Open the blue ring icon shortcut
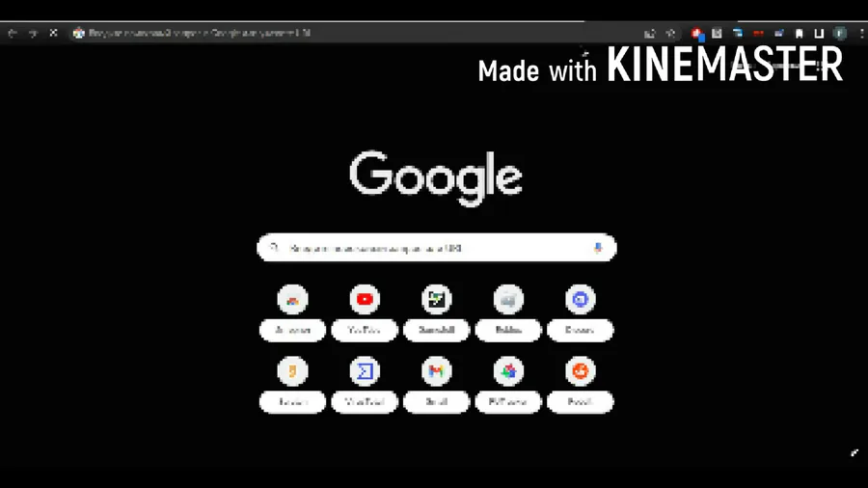This screenshot has width=868, height=488. [581, 300]
